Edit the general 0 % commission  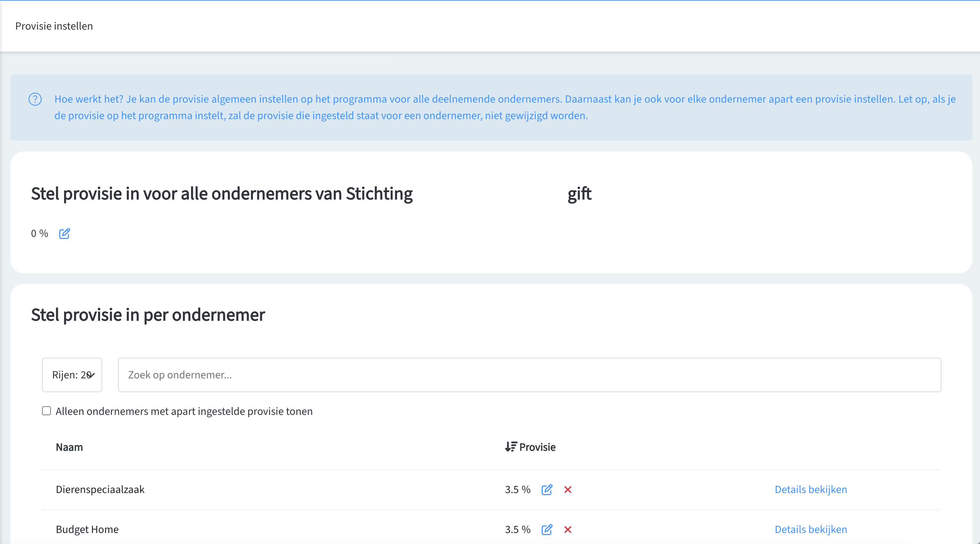point(64,233)
